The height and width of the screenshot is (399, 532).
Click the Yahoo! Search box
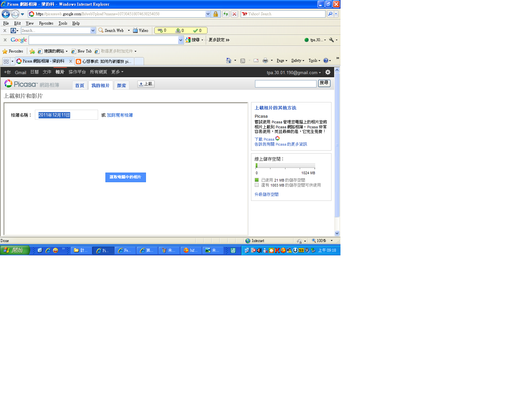[283, 14]
